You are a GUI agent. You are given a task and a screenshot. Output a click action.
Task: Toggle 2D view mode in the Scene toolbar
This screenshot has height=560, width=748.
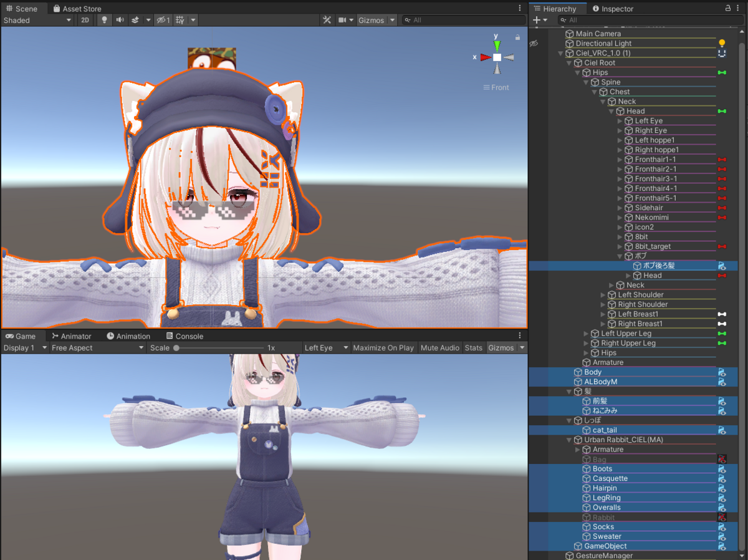(84, 20)
